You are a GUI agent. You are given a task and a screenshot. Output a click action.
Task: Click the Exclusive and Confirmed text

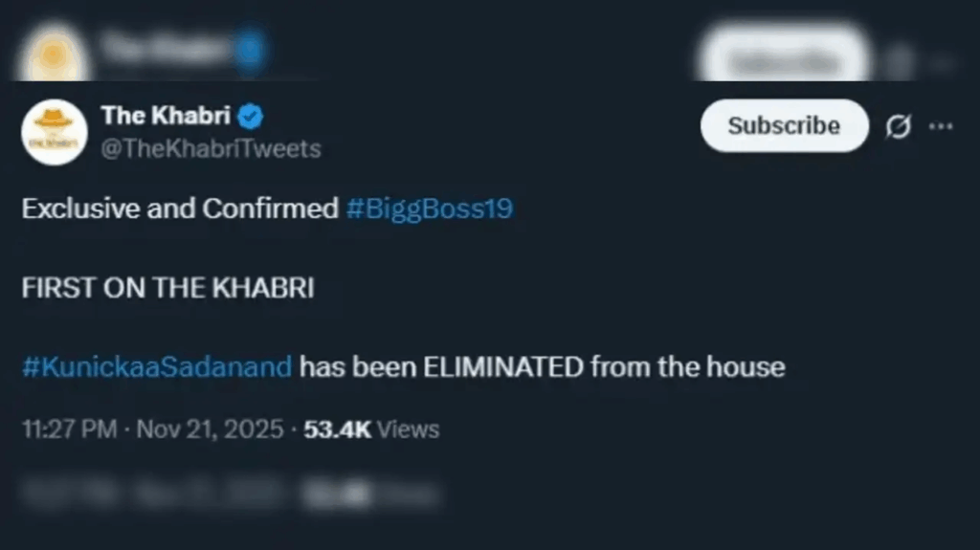coord(180,209)
